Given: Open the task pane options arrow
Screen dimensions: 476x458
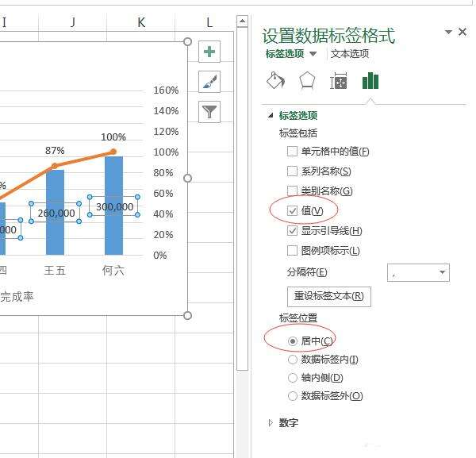Looking at the screenshot, I should tap(448, 32).
